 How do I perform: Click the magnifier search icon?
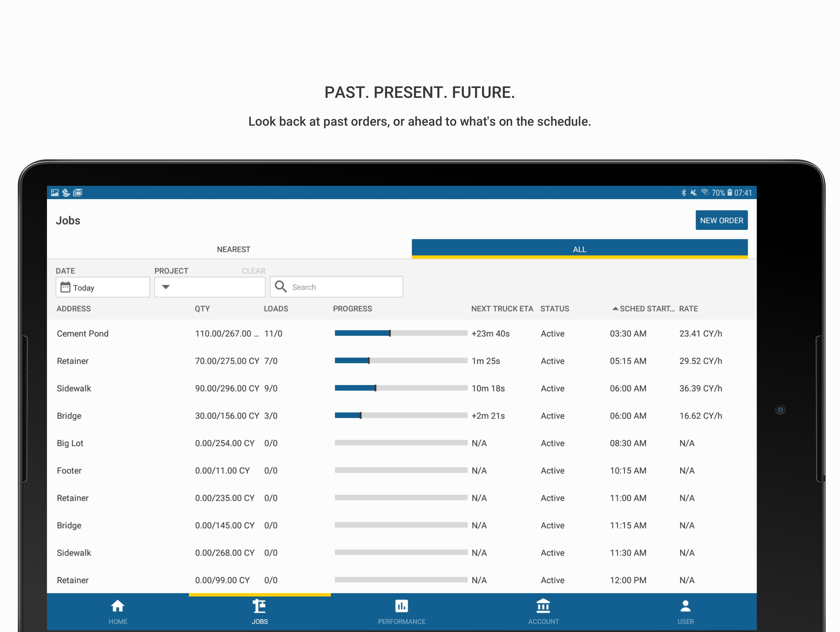pos(281,287)
